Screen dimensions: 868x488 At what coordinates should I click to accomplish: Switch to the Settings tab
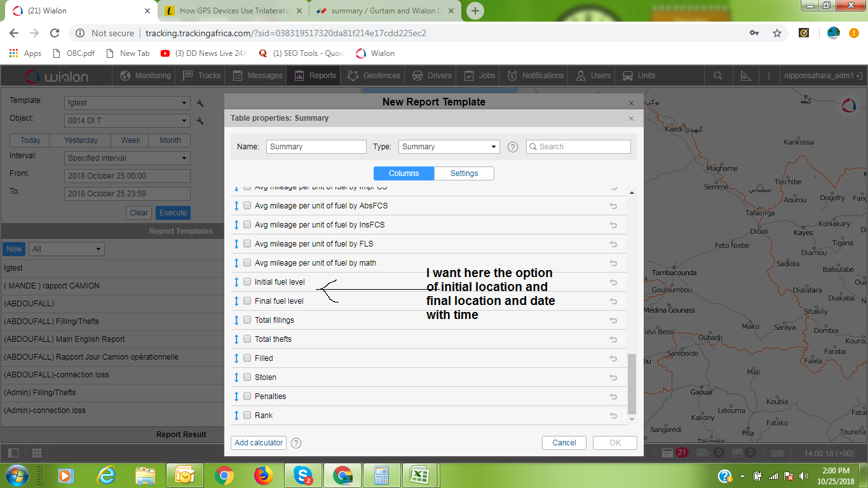tap(464, 173)
